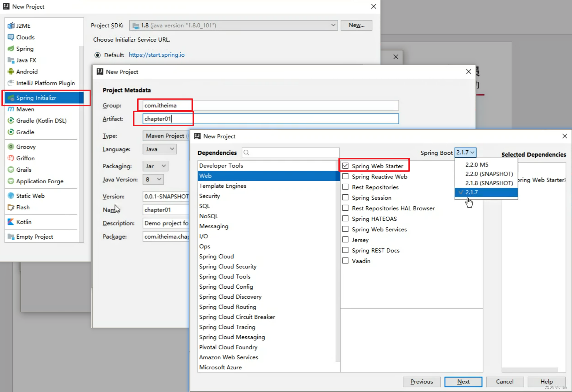Image resolution: width=572 pixels, height=392 pixels.
Task: Click the Clouds icon in sidebar
Action: coord(11,37)
